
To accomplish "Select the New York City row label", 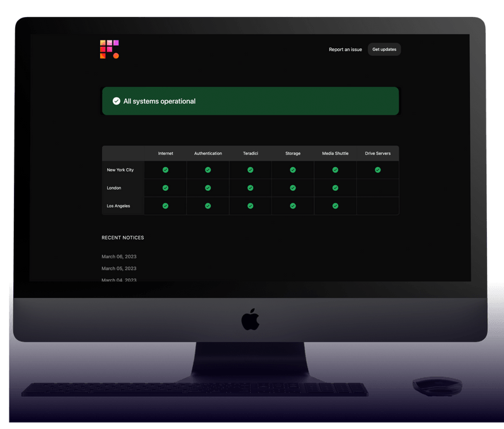I will [120, 170].
